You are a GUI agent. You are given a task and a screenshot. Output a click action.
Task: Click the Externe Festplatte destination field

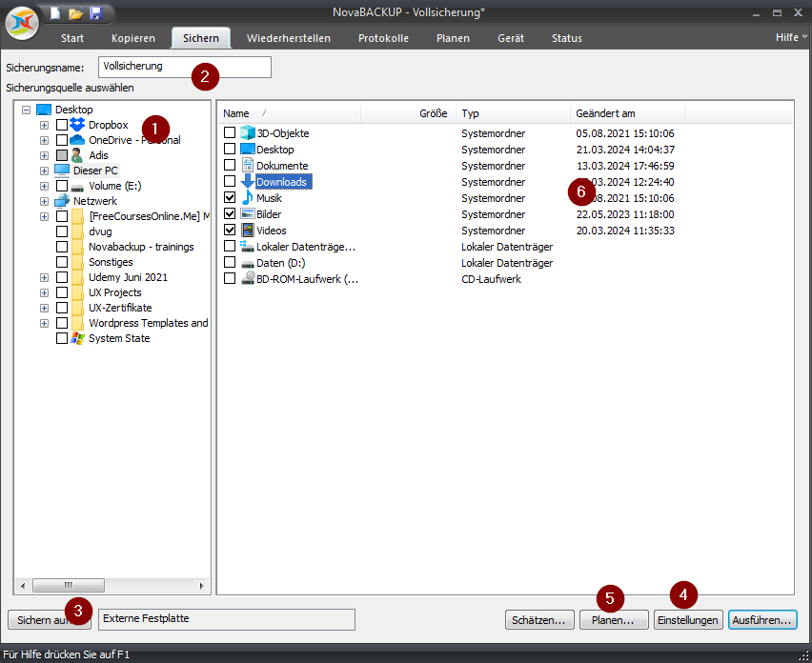pos(226,619)
